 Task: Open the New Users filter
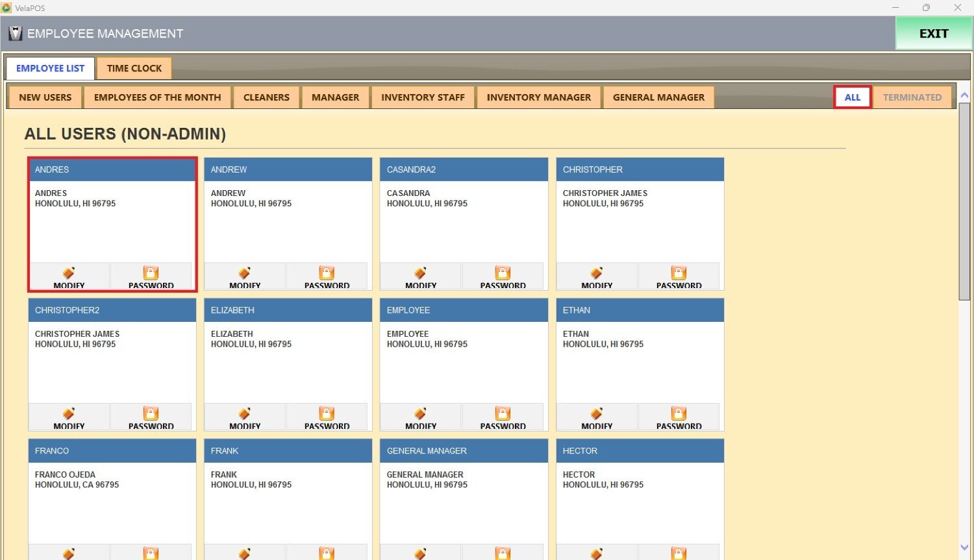point(45,97)
